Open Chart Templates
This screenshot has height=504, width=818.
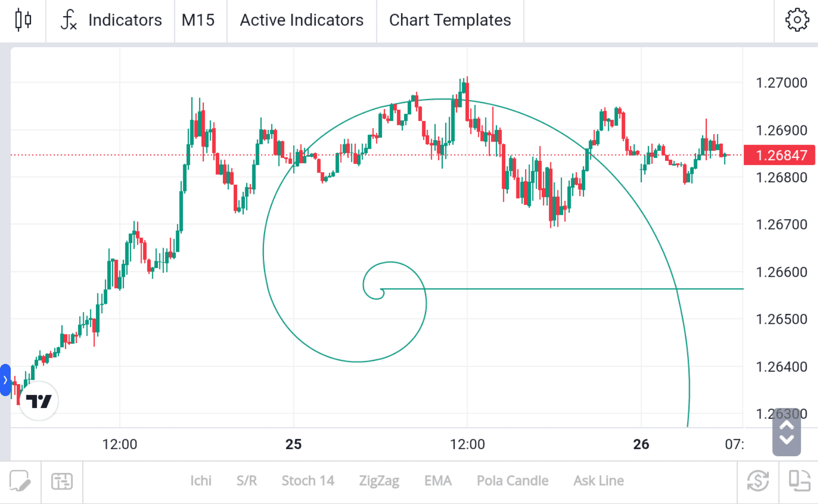[450, 20]
